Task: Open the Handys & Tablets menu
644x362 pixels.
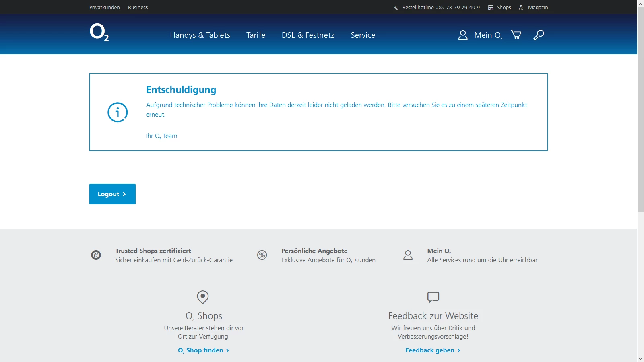Action: pyautogui.click(x=200, y=35)
